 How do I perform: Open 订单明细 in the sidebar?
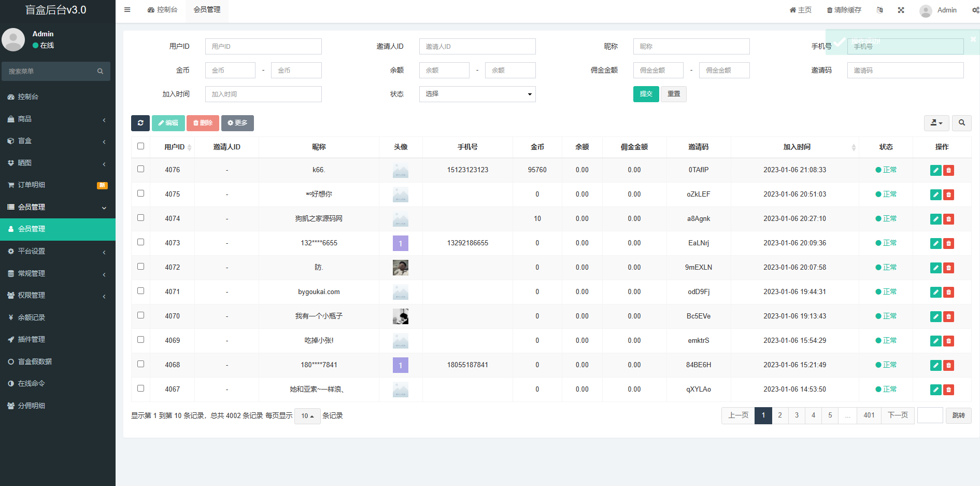(57, 185)
